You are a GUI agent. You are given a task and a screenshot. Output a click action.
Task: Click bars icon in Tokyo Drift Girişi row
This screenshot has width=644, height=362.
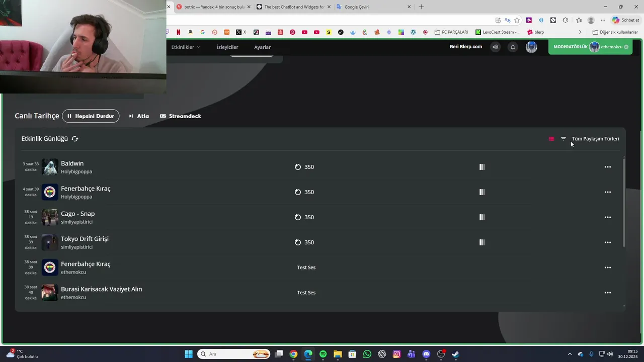pos(482,242)
